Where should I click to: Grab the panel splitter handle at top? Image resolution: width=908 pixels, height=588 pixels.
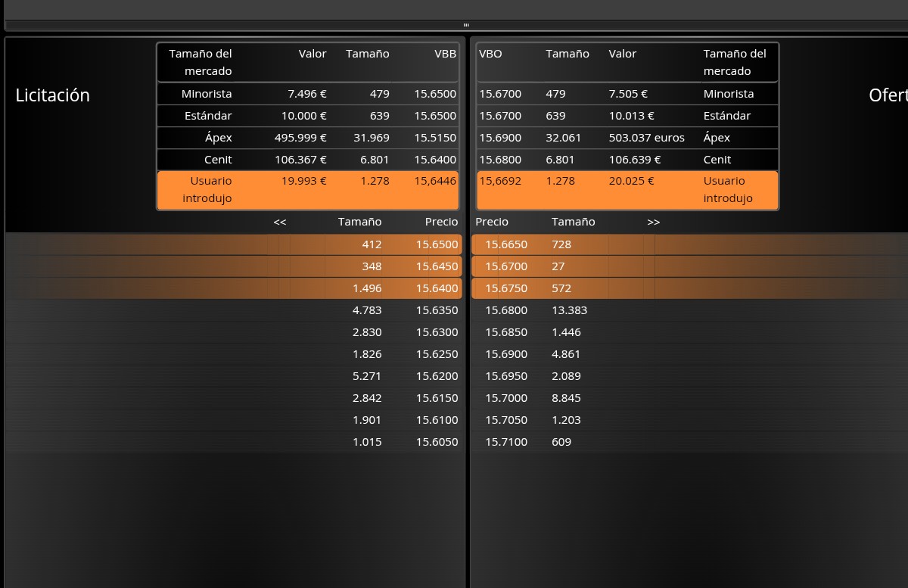pyautogui.click(x=466, y=25)
